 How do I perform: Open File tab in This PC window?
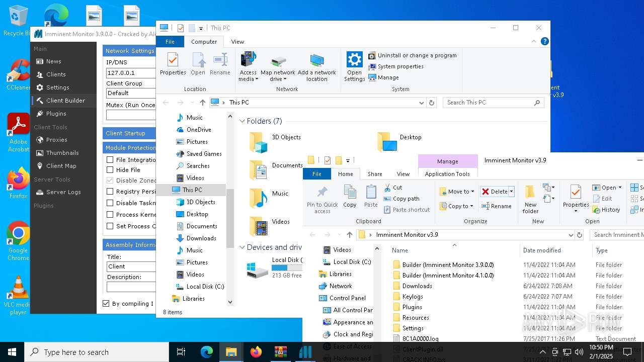(x=170, y=42)
